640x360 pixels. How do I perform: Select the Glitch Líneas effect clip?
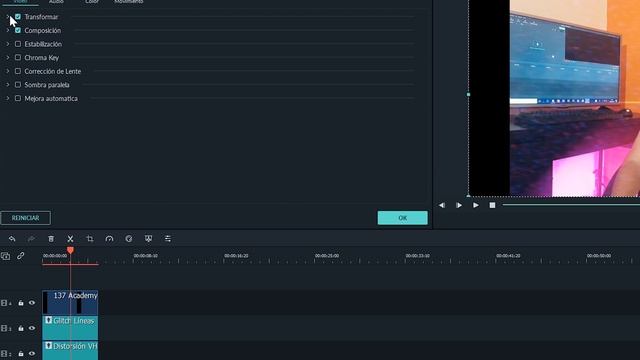pos(70,327)
